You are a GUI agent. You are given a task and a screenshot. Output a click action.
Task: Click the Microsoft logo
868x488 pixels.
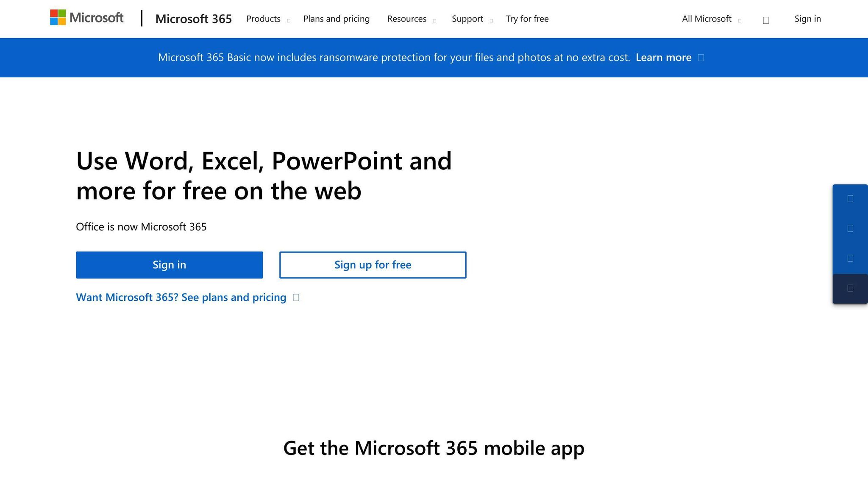coord(86,18)
